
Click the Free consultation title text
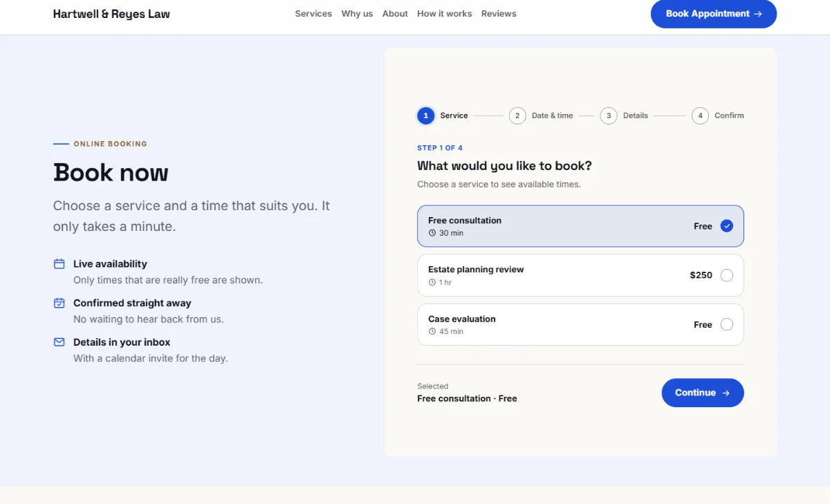465,221
